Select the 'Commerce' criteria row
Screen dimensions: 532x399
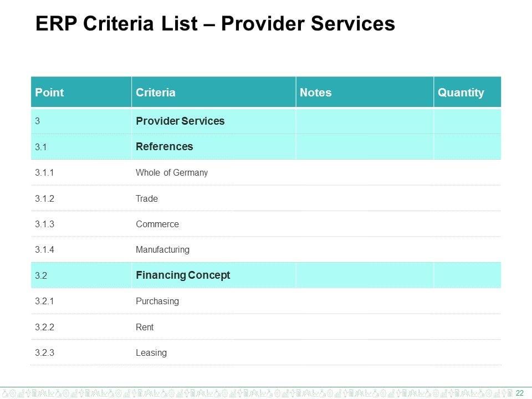157,224
